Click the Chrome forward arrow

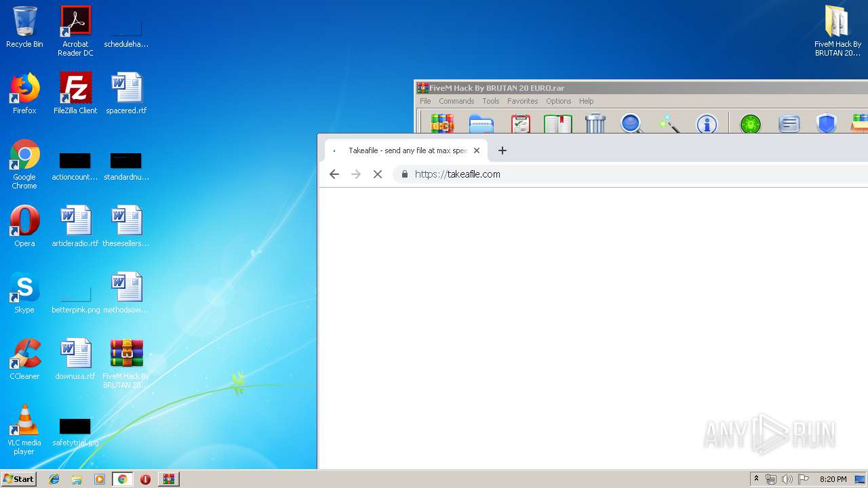pos(356,174)
